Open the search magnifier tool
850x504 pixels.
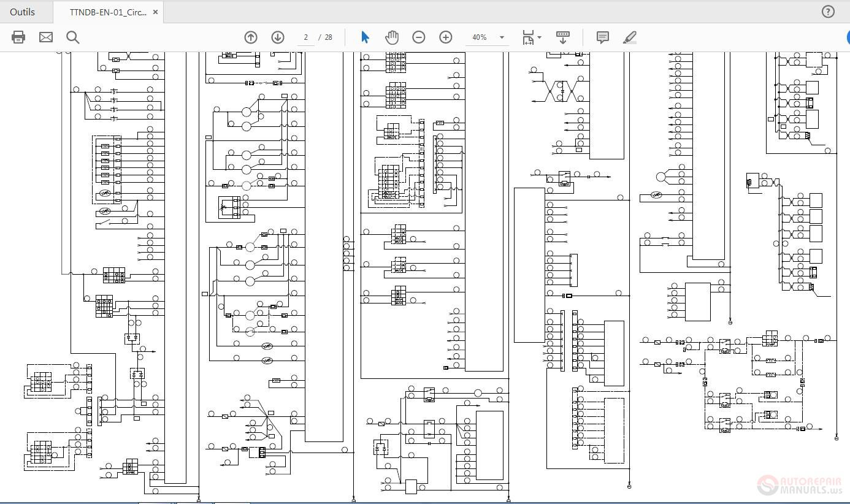[73, 37]
